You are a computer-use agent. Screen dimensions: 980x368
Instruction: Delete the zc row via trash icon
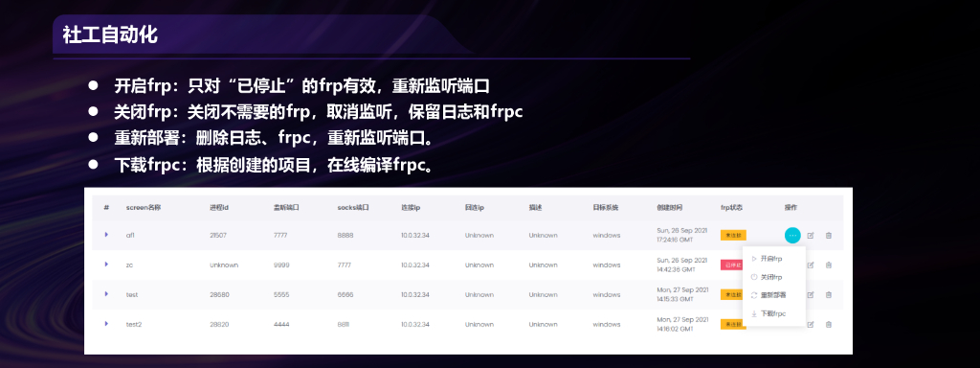pos(829,264)
